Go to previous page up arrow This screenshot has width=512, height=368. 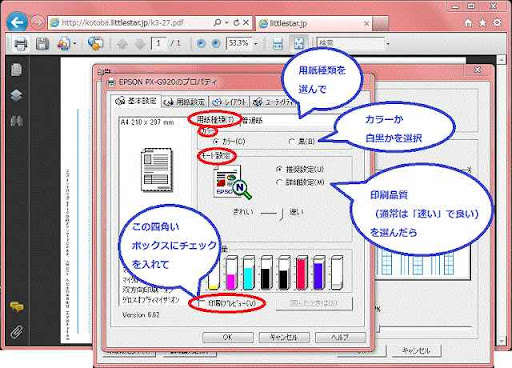tap(122, 44)
